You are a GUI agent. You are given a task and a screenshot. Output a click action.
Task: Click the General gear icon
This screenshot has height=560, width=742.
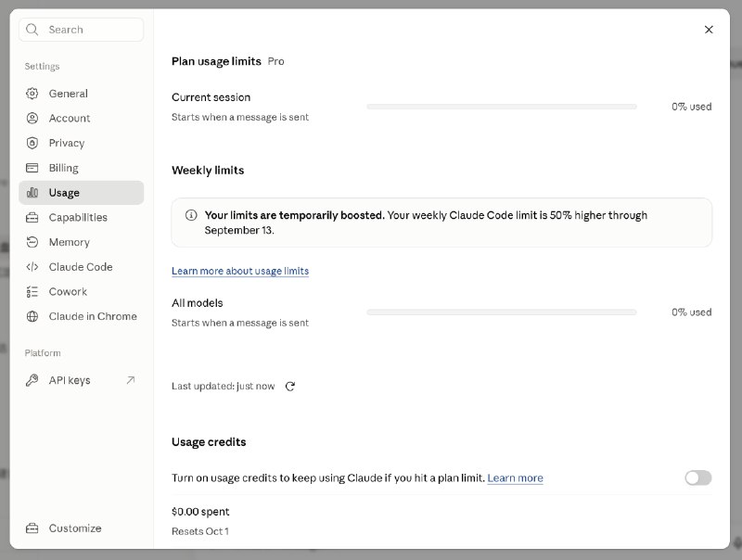pyautogui.click(x=32, y=93)
